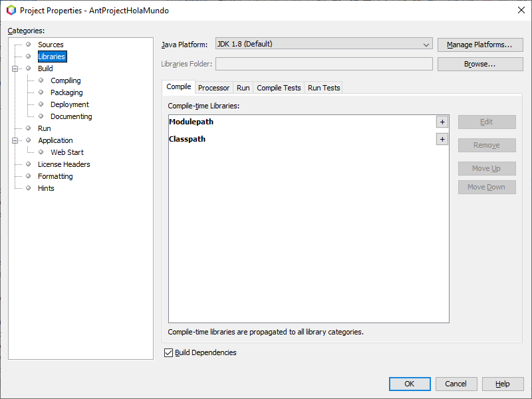Switch to the Run Tests tab

(x=323, y=87)
